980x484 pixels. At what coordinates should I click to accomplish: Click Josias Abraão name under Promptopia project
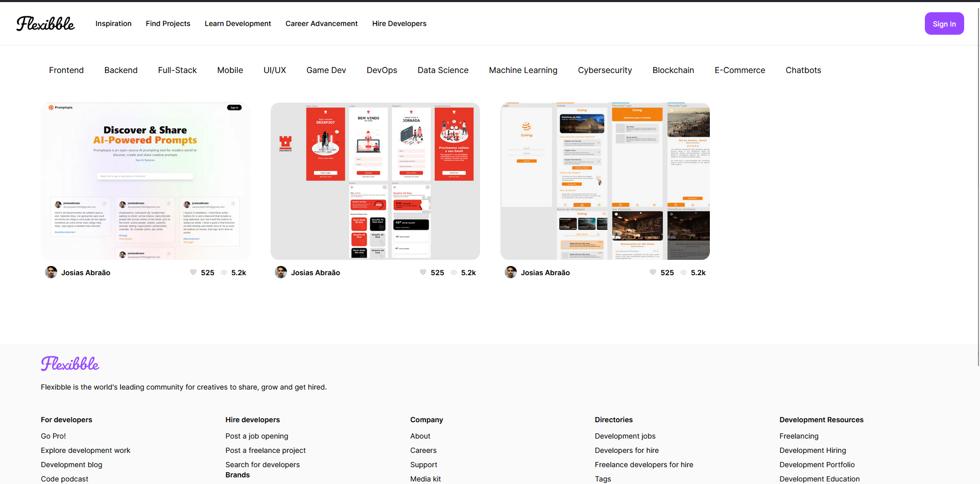point(86,273)
